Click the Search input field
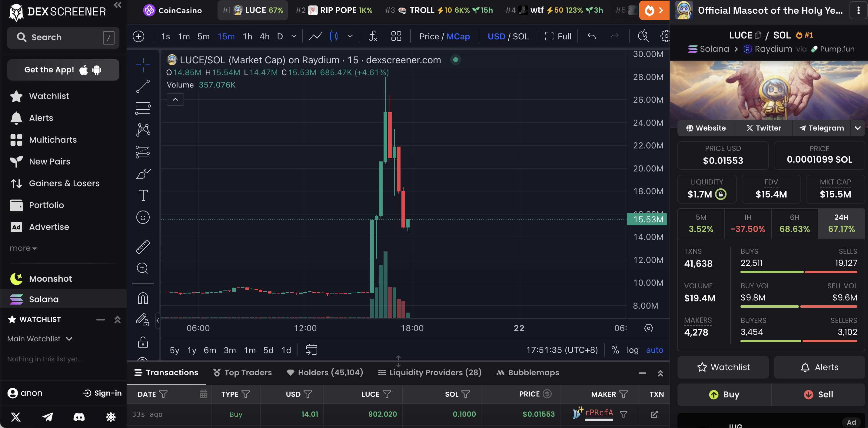 tap(63, 37)
